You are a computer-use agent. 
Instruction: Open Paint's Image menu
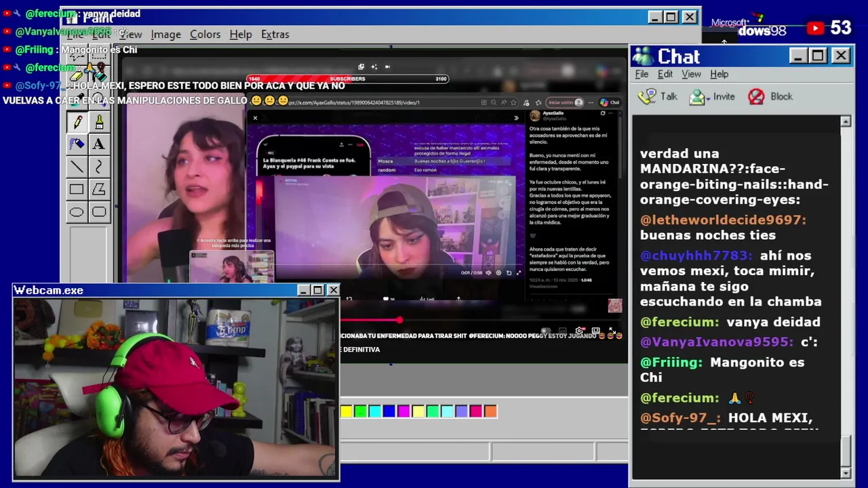(165, 34)
